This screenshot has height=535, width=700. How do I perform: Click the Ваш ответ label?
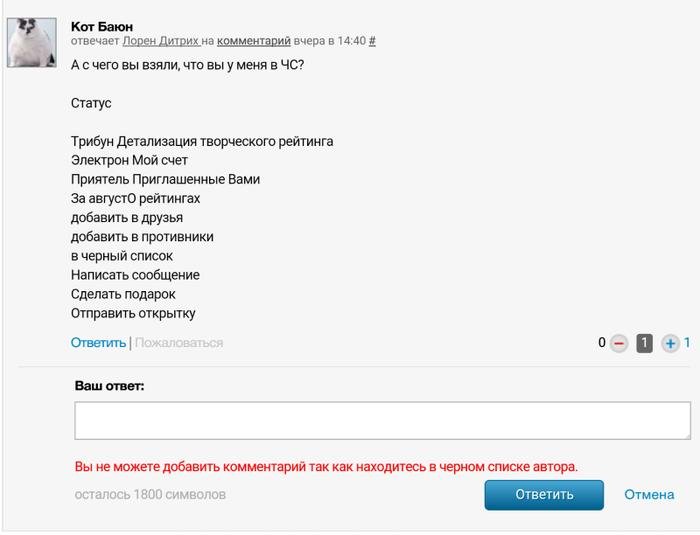(109, 385)
